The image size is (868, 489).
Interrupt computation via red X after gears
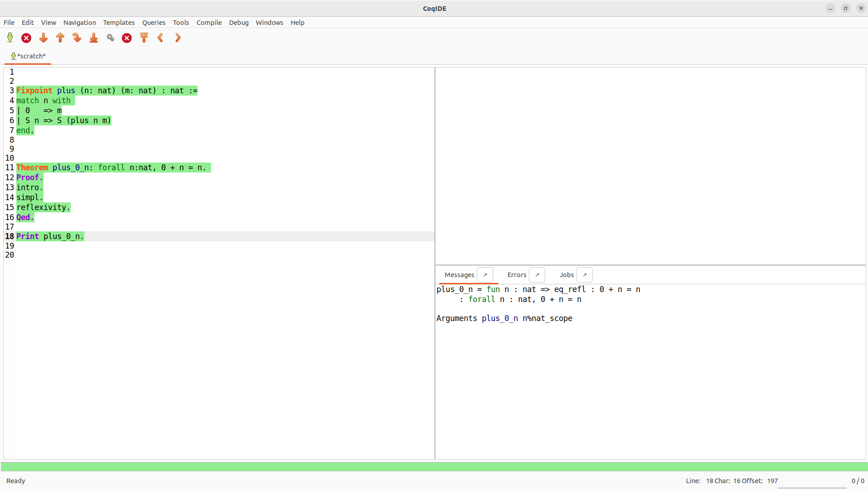(x=127, y=38)
